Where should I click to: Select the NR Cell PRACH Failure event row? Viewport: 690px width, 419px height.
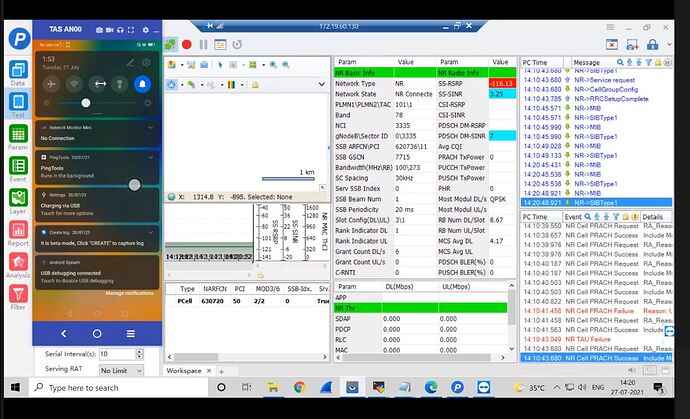596,311
